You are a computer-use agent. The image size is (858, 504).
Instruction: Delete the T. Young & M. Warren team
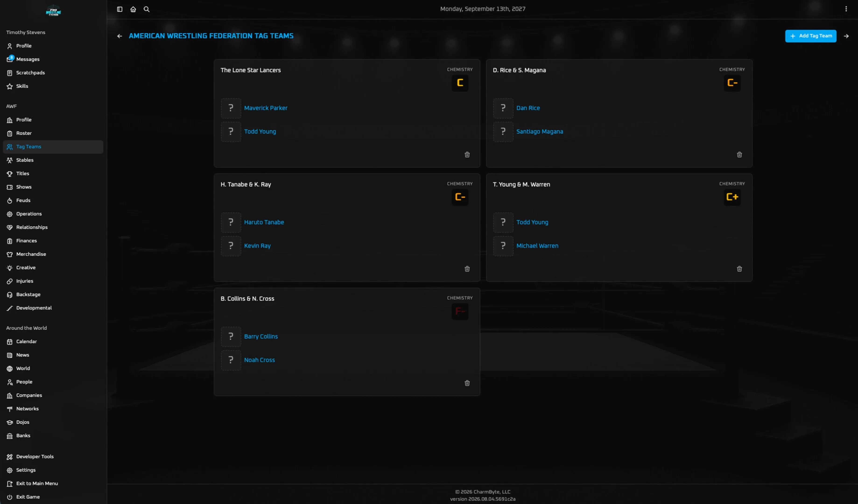(x=739, y=269)
